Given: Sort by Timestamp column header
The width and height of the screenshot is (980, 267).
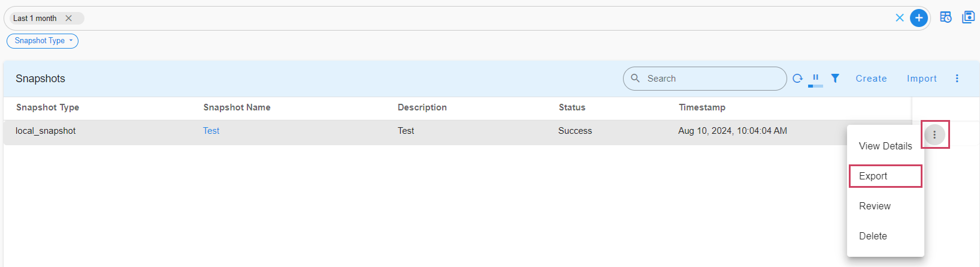Looking at the screenshot, I should point(701,107).
